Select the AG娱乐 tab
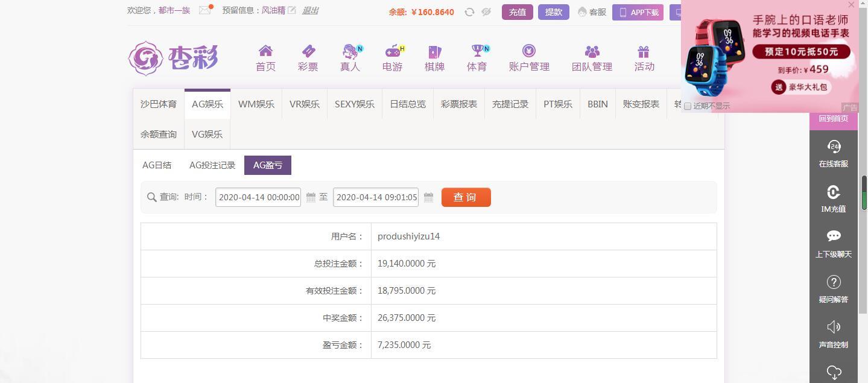The height and width of the screenshot is (383, 868). pyautogui.click(x=207, y=104)
